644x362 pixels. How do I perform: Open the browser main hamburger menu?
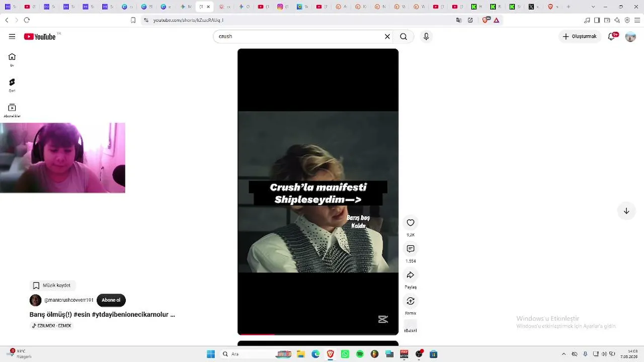636,20
